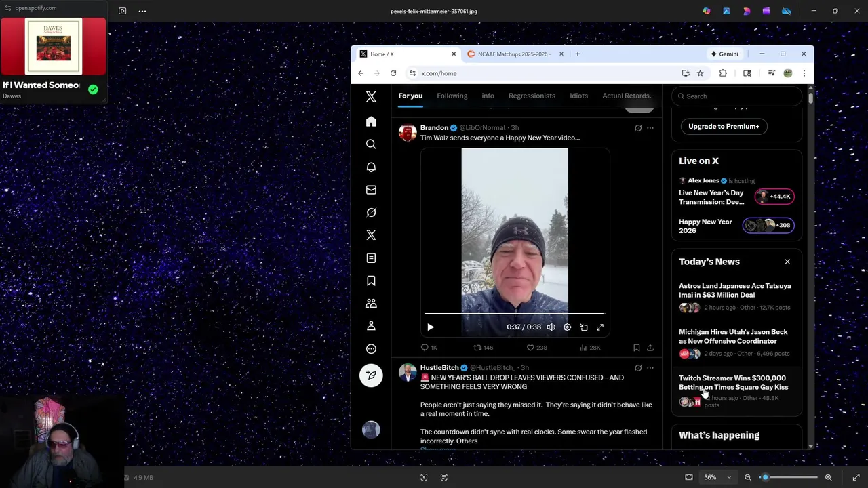Screen dimensions: 868x488
Task: Open Chrome's three-dot main menu
Action: coord(804,73)
